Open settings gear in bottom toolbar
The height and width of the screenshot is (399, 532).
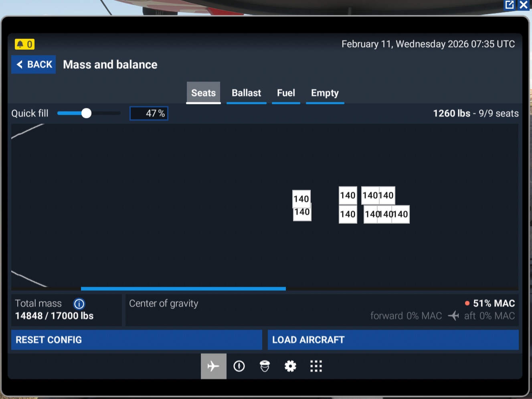pyautogui.click(x=290, y=366)
